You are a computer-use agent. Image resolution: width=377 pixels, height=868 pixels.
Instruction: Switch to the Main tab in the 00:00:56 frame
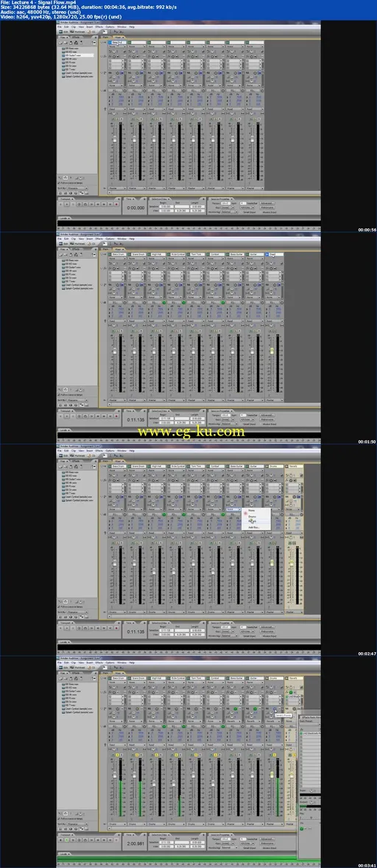(105, 37)
